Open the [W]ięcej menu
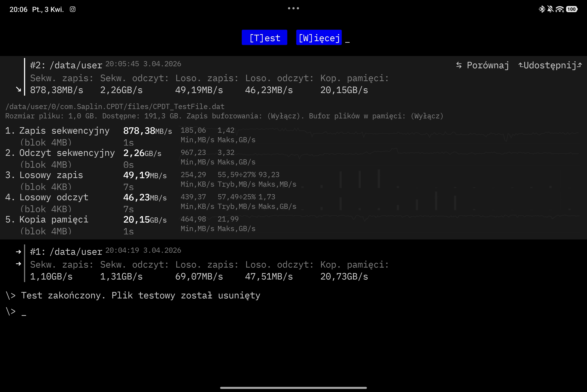The height and width of the screenshot is (392, 587). 319,38
